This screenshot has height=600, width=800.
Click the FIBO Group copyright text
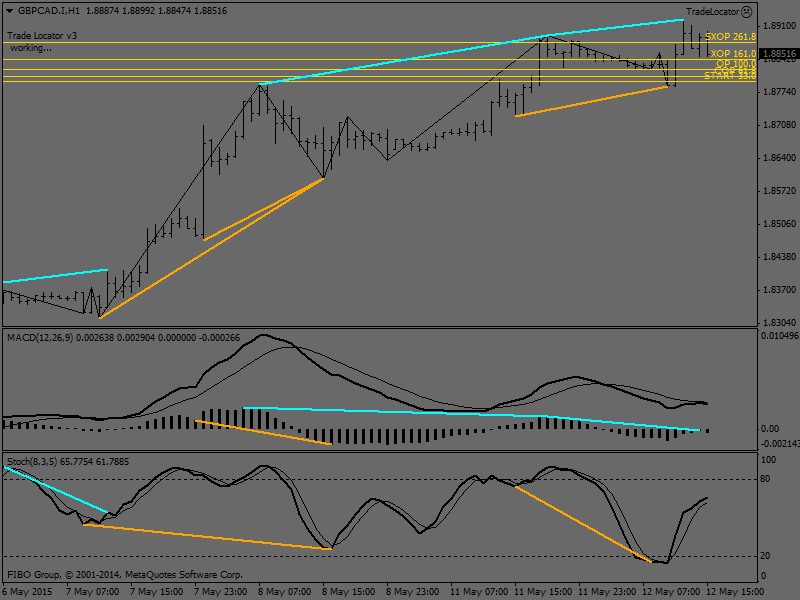click(125, 575)
